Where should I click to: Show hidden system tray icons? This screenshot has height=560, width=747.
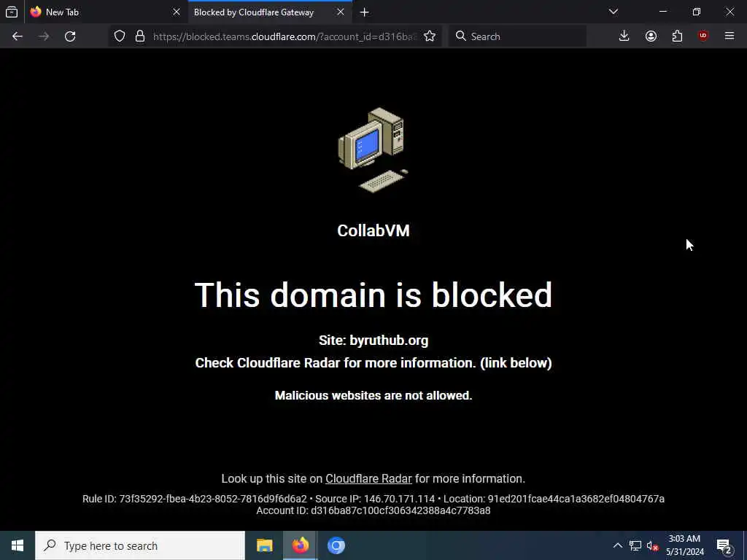[617, 545]
